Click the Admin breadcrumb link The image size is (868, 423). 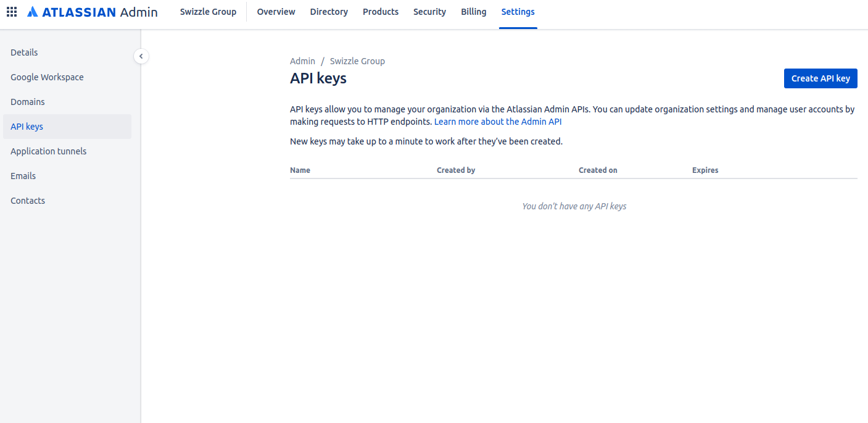[302, 61]
